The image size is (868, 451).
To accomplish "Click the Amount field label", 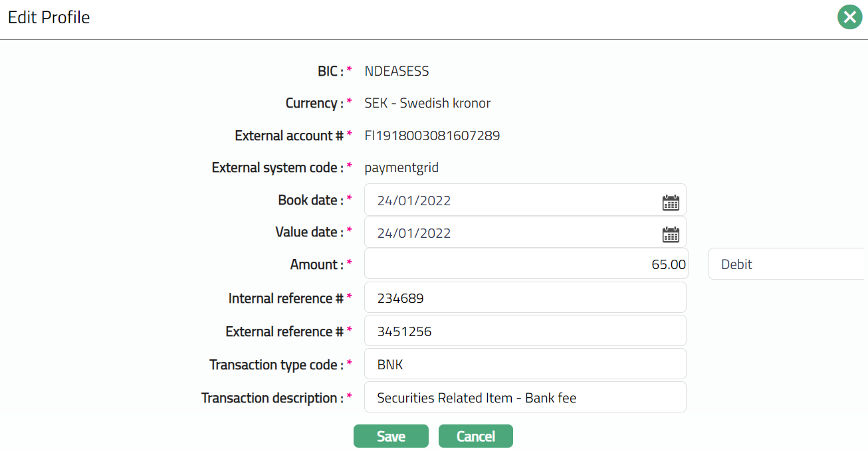I will click(x=316, y=264).
